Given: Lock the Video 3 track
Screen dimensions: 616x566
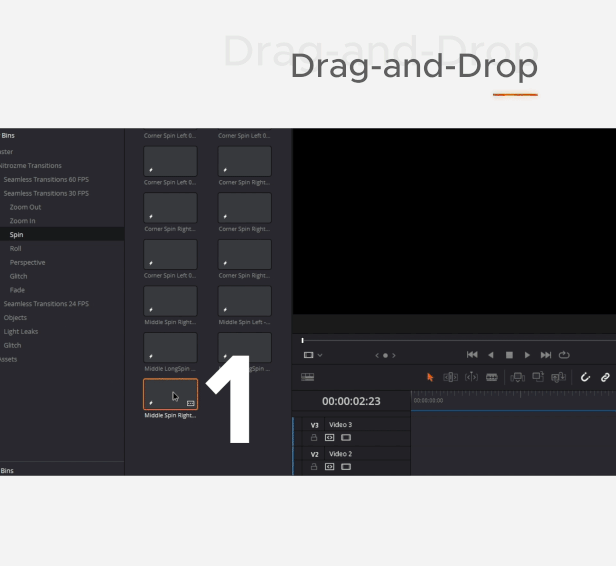Looking at the screenshot, I should click(314, 438).
